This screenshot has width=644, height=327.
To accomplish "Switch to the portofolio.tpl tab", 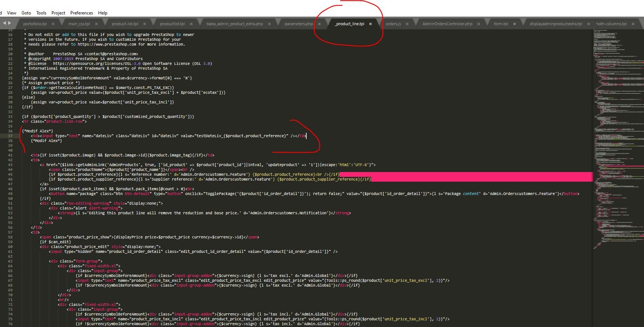I will pos(35,24).
